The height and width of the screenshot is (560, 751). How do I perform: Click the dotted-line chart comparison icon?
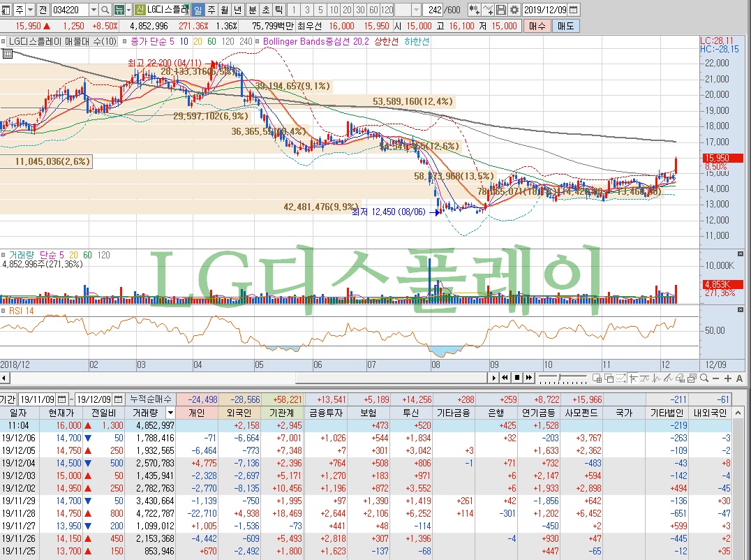(x=620, y=378)
